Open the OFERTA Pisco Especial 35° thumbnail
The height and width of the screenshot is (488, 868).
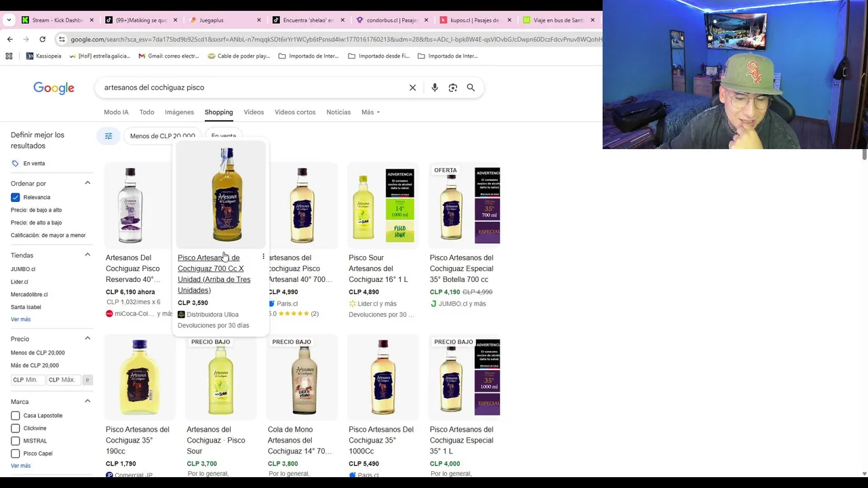[x=465, y=205]
